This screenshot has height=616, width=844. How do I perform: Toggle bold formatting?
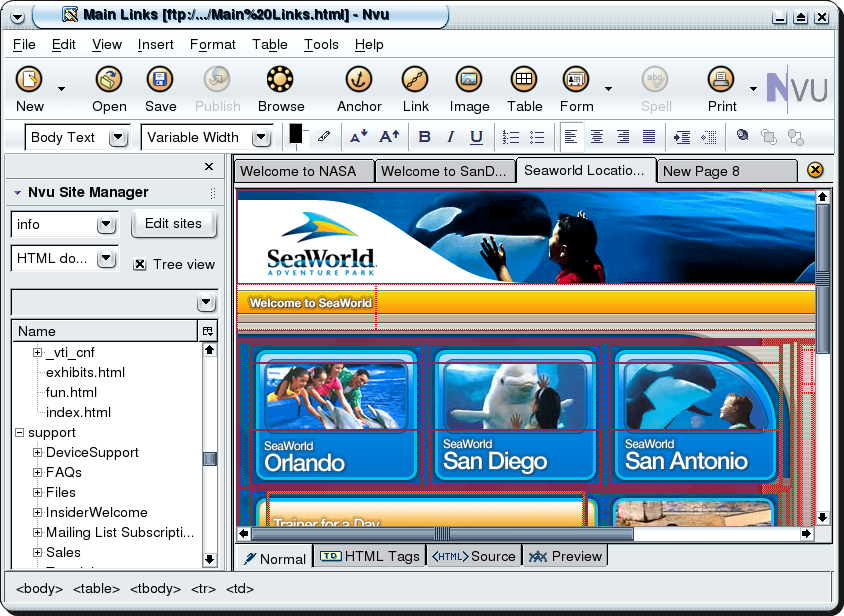coord(424,137)
